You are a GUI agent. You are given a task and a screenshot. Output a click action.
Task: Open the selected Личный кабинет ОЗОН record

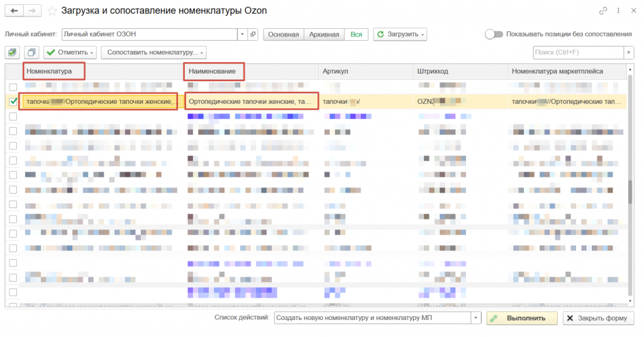pyautogui.click(x=253, y=34)
